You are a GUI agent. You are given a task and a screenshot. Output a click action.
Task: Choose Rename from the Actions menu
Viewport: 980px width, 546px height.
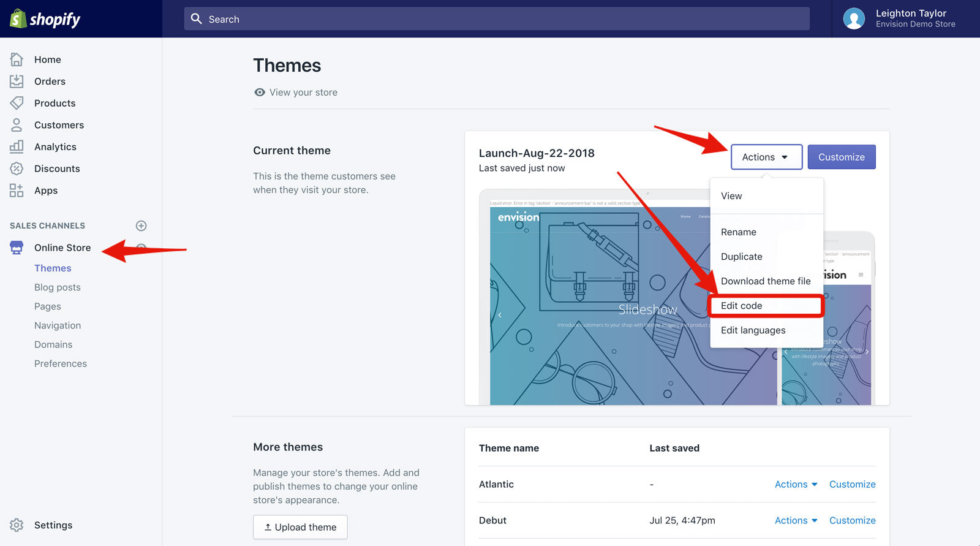point(766,232)
